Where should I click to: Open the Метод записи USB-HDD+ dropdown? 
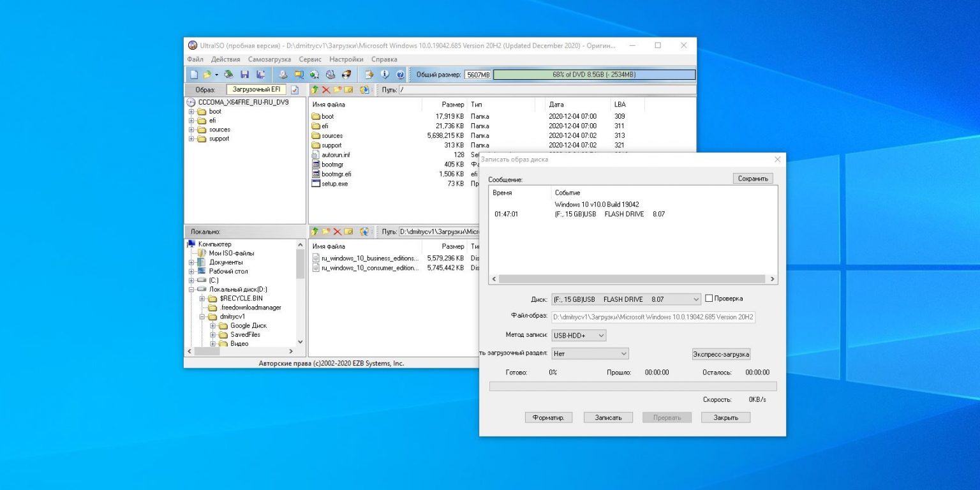[x=600, y=336]
